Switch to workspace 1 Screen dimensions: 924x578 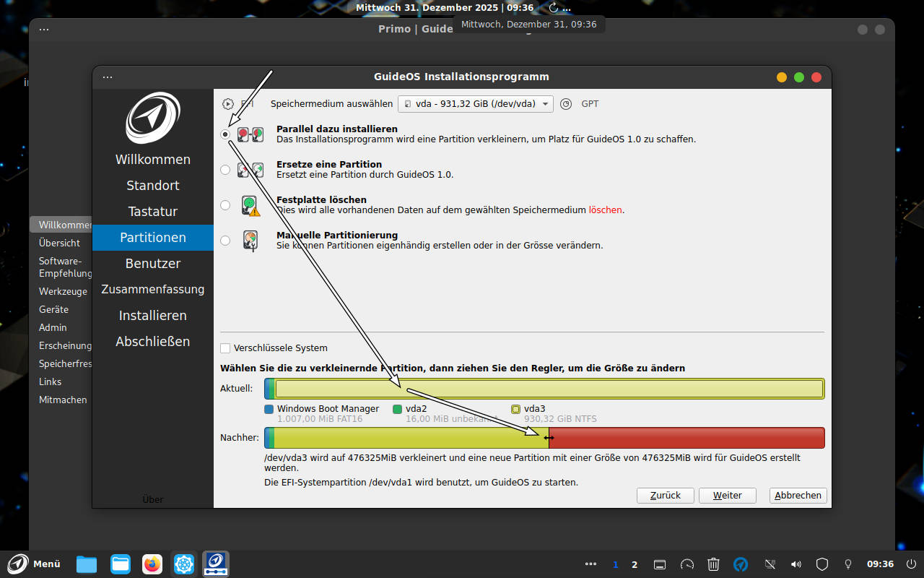click(616, 565)
